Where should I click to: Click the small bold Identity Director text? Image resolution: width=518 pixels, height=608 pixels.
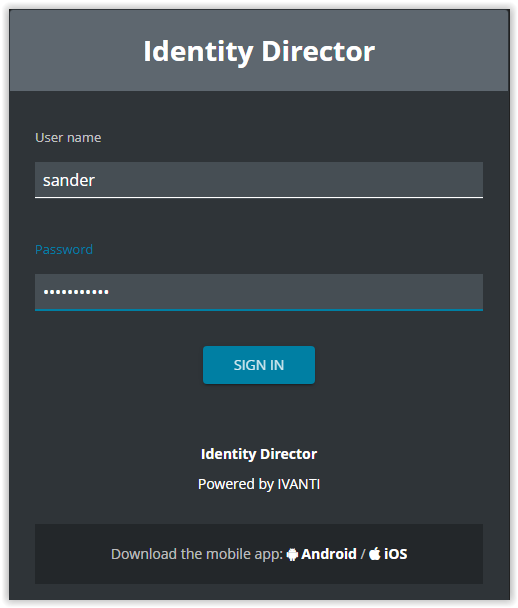(259, 454)
